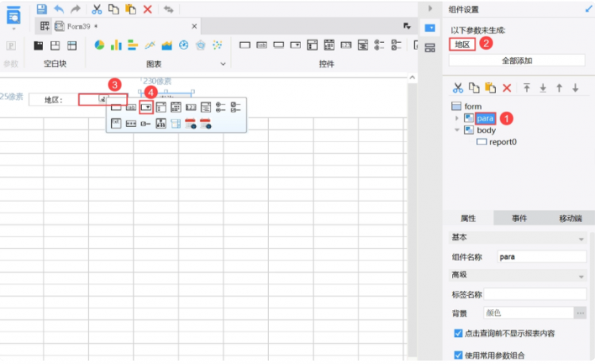Viewport: 595px width, 364px height.
Task: Choose the combo box widget in the popup palette
Action: [x=146, y=107]
